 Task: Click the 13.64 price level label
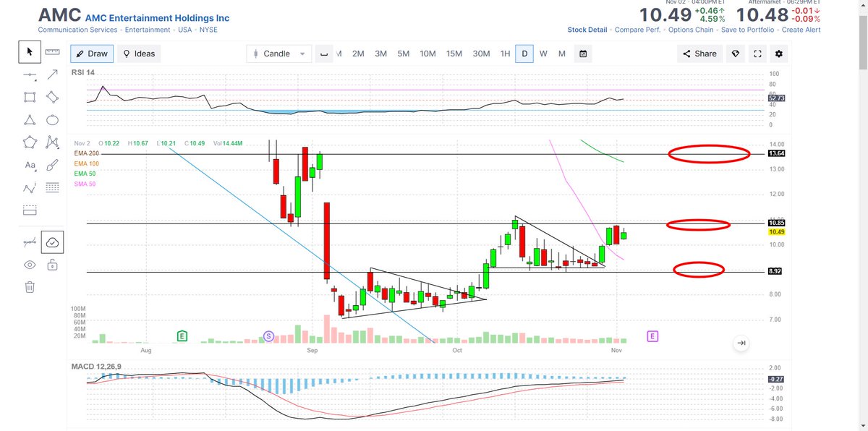[x=778, y=153]
